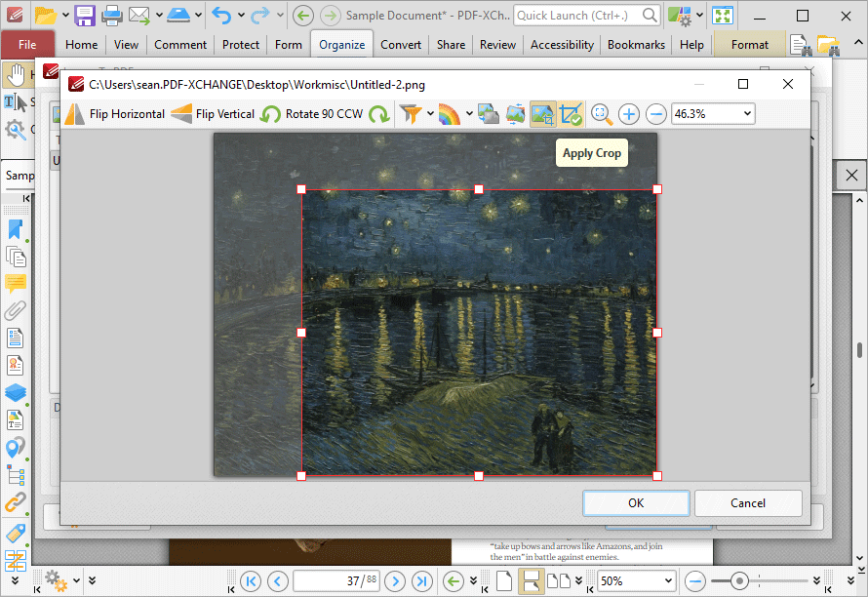The image size is (868, 597).
Task: Click the email envelope icon
Action: click(x=138, y=16)
